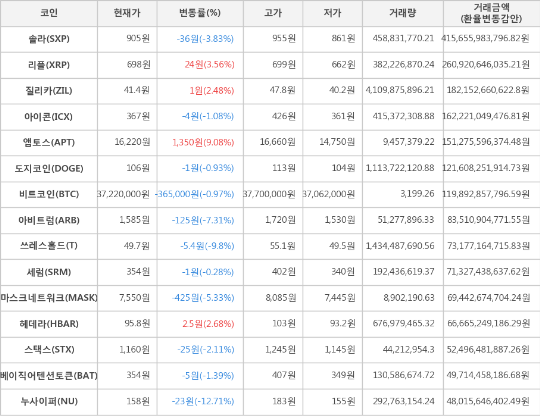Click SXP volume 458,831,770.21

(x=403, y=38)
